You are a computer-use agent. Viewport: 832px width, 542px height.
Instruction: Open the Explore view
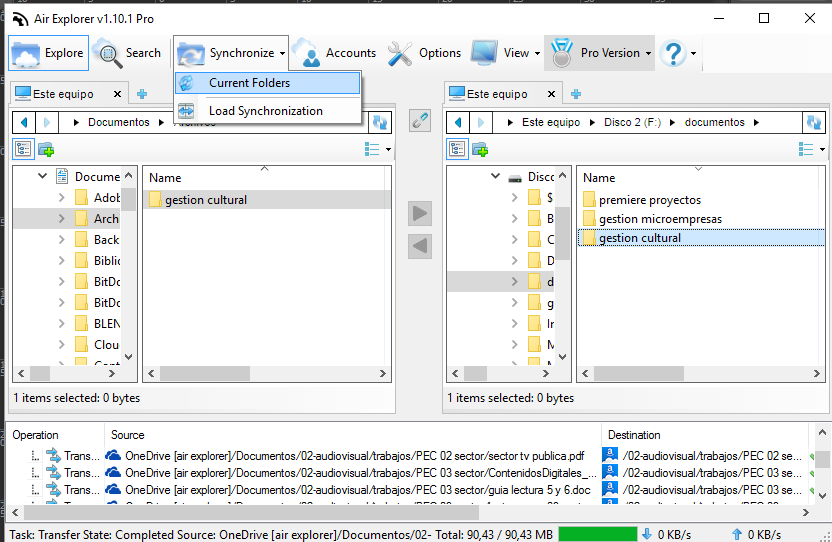(x=50, y=53)
